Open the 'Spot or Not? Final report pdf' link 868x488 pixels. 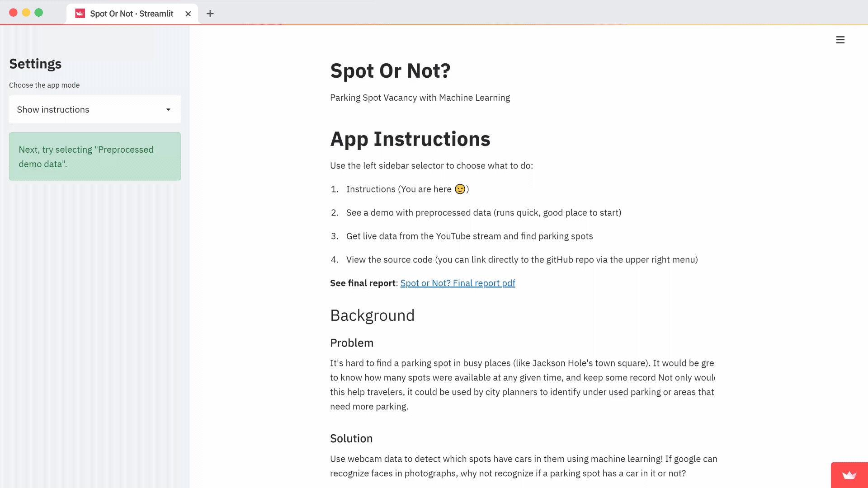pos(458,283)
